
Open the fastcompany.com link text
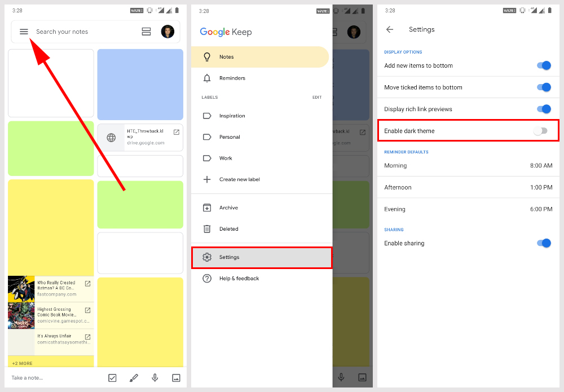57,294
